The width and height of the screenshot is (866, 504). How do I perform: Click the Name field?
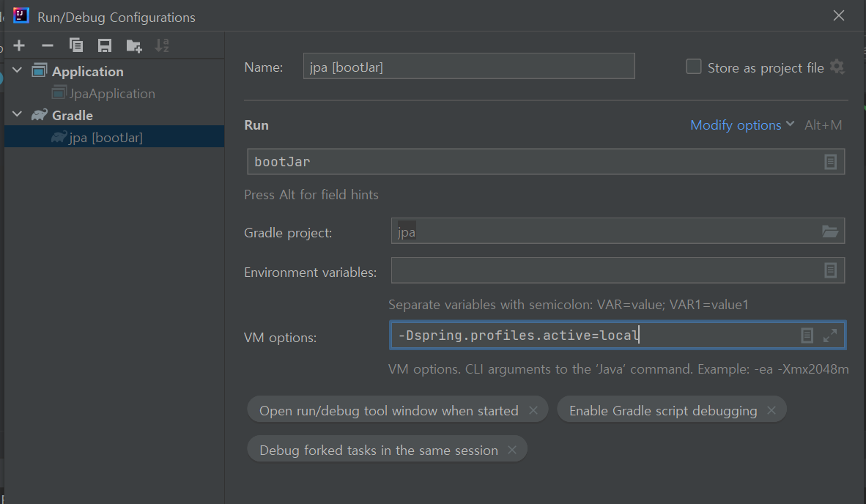coord(469,66)
